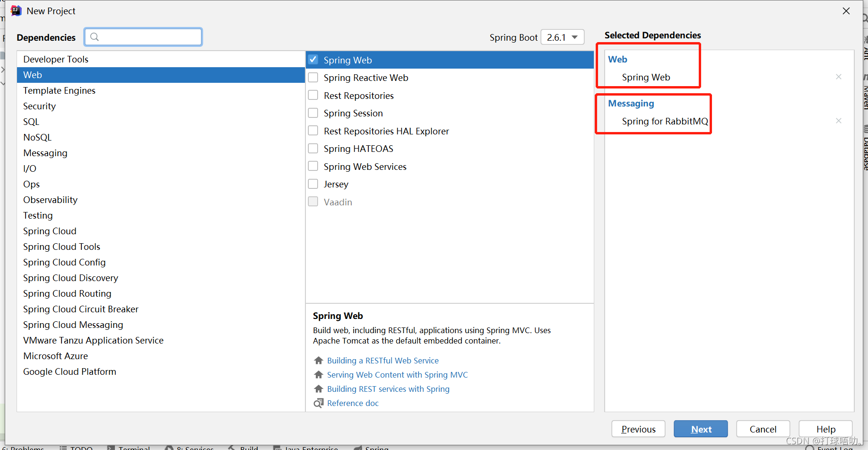Open Serving Web Content with Spring MVC link
This screenshot has width=868, height=450.
click(397, 375)
